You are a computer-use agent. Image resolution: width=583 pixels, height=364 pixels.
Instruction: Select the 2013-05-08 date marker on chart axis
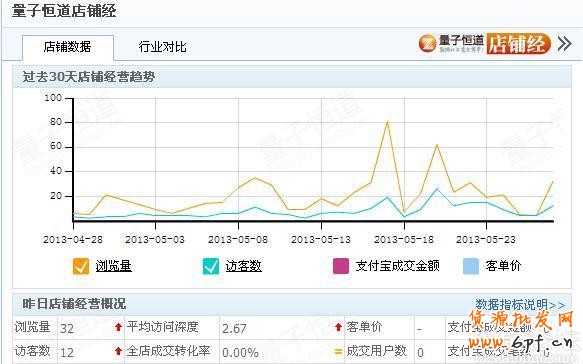[x=238, y=240]
